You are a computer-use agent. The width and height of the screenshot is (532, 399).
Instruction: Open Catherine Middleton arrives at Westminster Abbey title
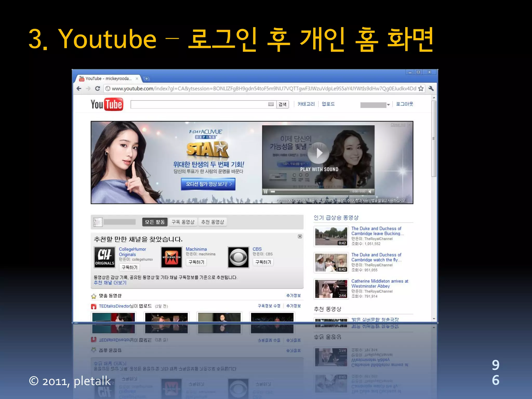click(380, 283)
